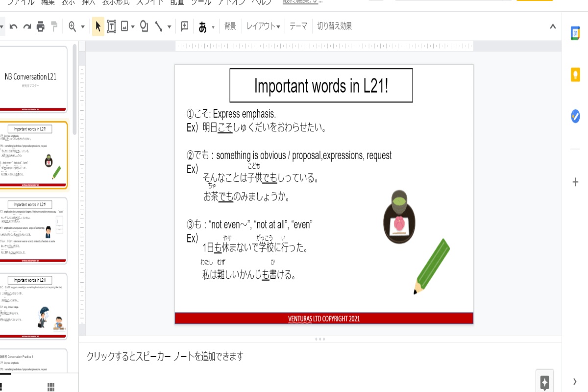Open the 配置 menu

178,2
